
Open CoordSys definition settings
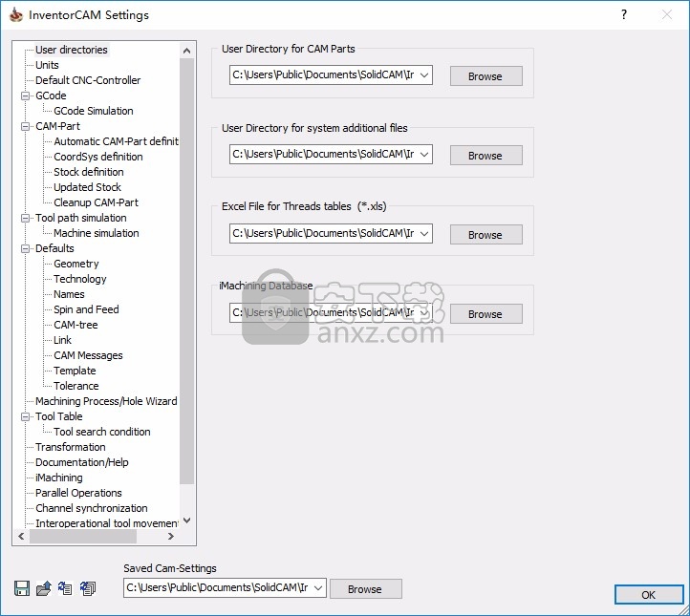coord(98,157)
